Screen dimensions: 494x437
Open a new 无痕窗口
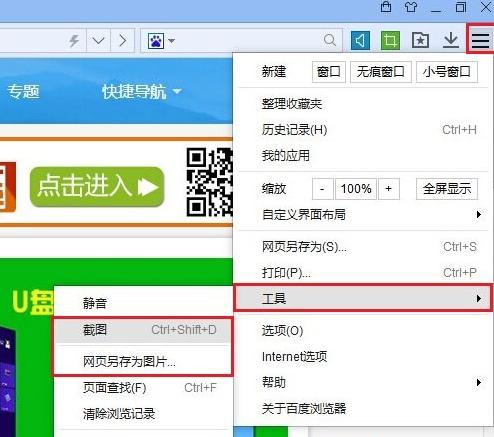381,72
